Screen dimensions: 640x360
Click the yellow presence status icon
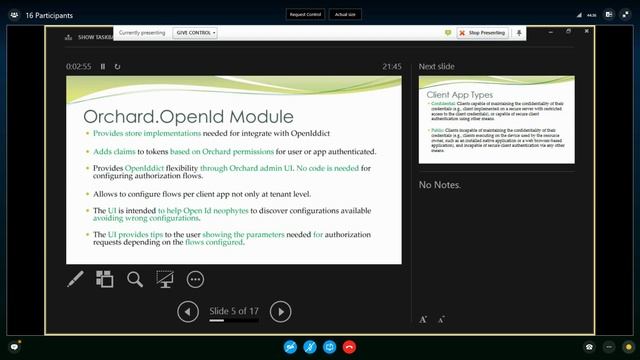point(629,347)
